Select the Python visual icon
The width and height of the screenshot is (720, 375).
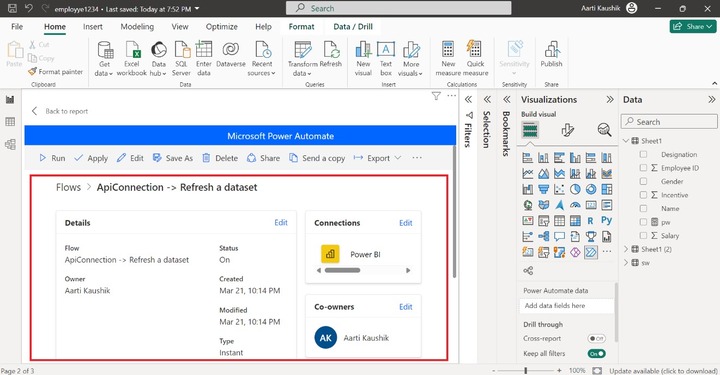coord(607,220)
